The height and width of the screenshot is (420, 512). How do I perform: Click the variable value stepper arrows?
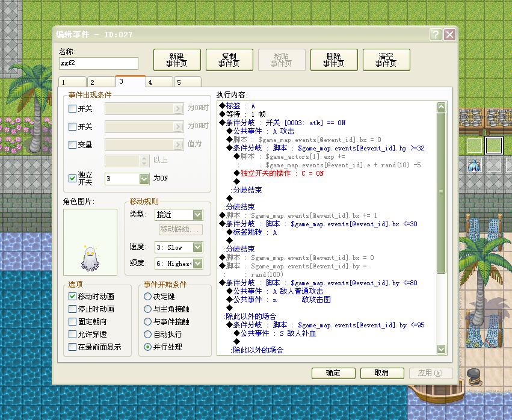pyautogui.click(x=144, y=161)
